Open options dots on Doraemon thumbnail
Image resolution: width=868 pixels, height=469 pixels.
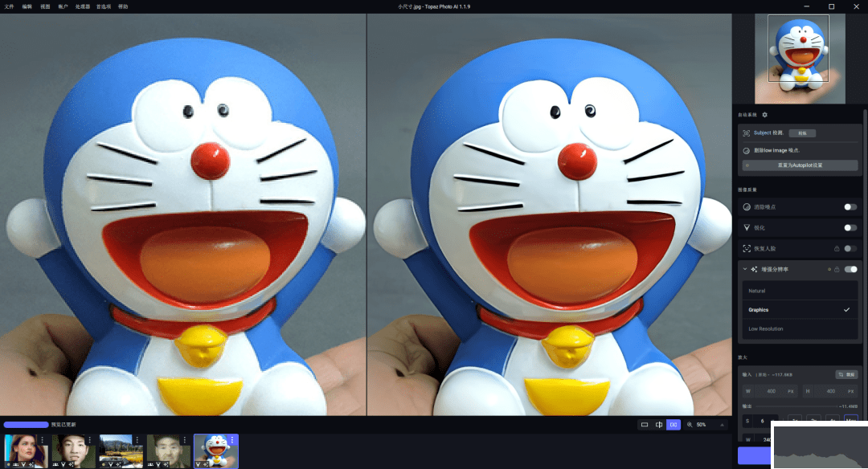(233, 440)
